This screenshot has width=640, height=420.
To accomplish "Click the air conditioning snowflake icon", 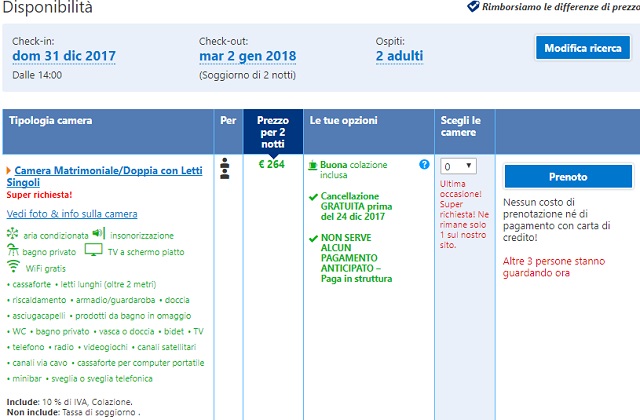I will pos(13,233).
